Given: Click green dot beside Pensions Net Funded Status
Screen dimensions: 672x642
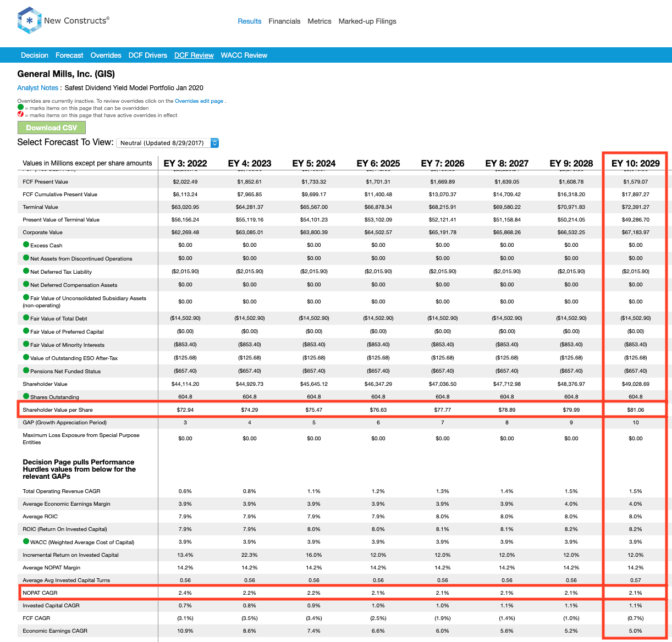Looking at the screenshot, I should pos(26,370).
